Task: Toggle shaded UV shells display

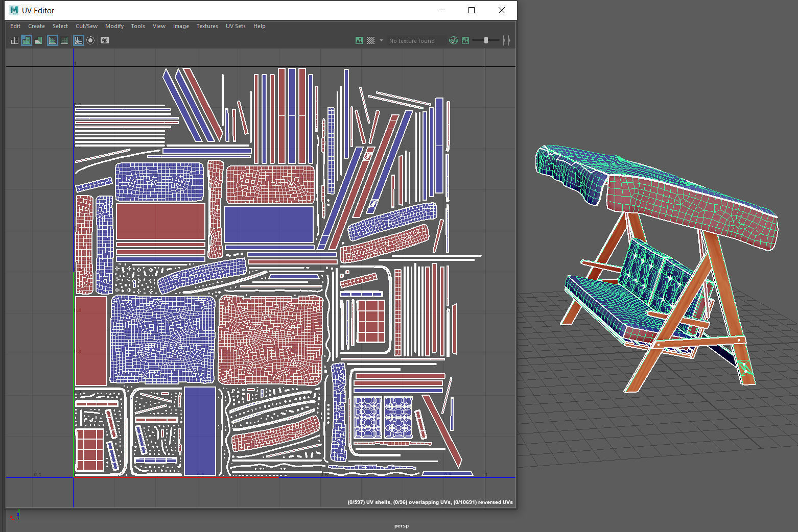Action: pyautogui.click(x=27, y=40)
